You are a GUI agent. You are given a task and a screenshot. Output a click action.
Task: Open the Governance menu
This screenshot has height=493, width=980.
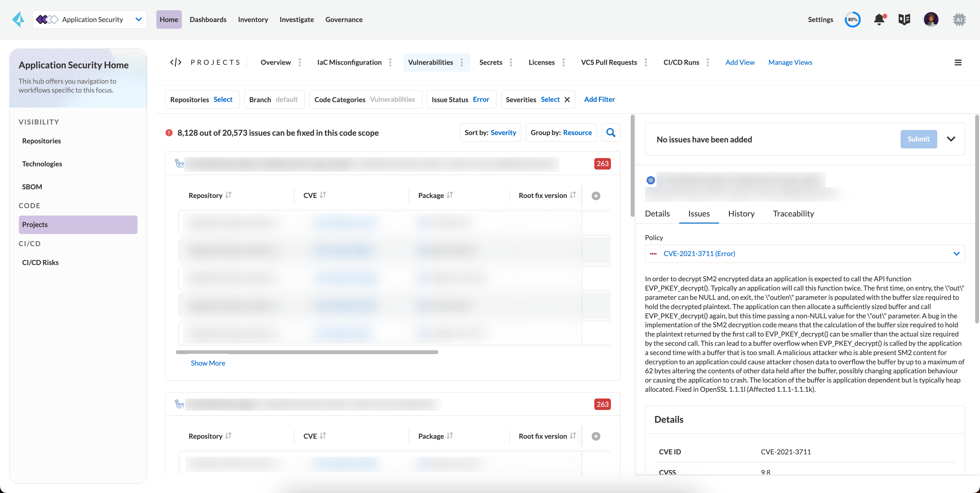(344, 19)
